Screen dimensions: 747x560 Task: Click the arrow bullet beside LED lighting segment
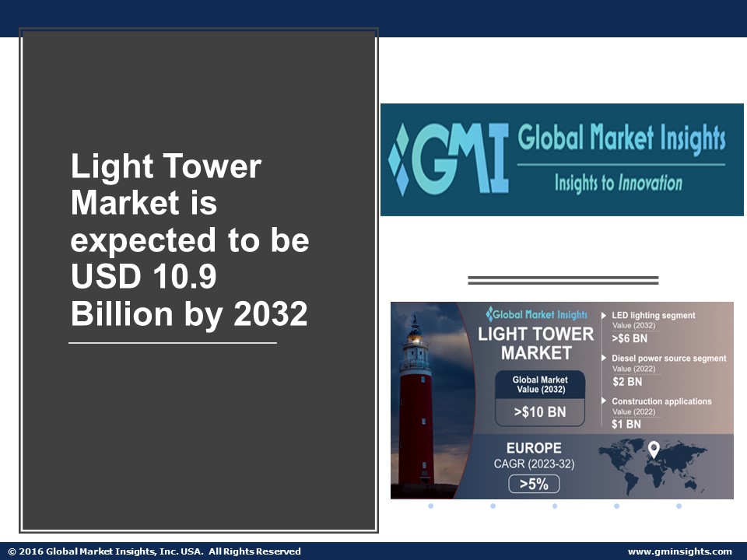point(606,317)
